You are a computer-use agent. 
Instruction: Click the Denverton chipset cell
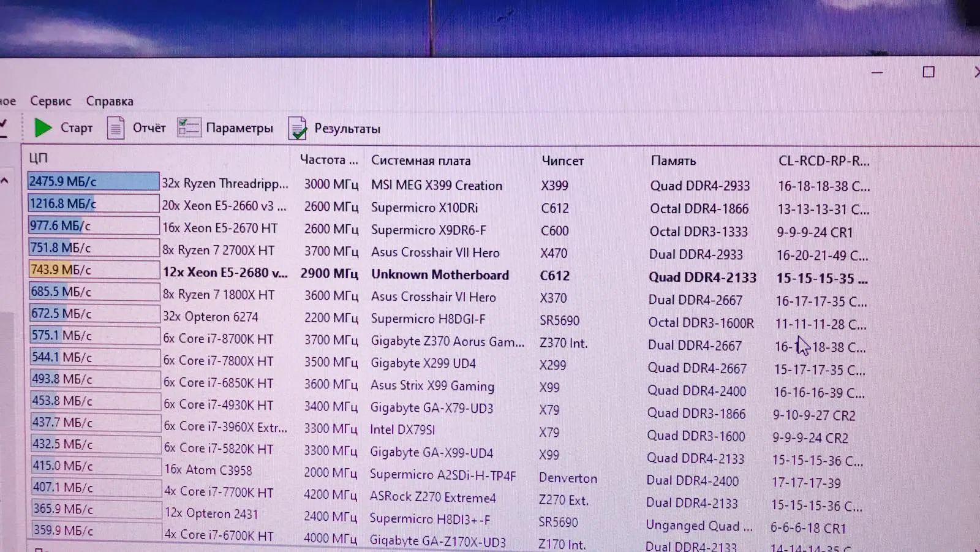click(x=568, y=478)
